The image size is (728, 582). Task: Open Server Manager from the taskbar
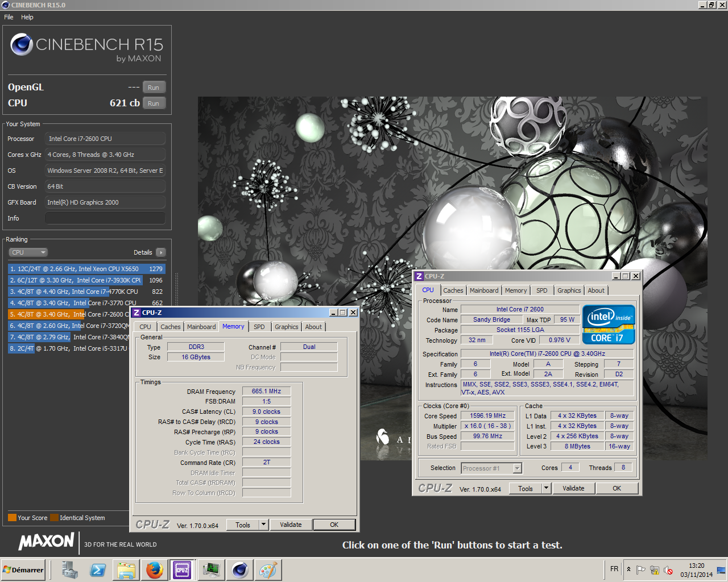(70, 570)
